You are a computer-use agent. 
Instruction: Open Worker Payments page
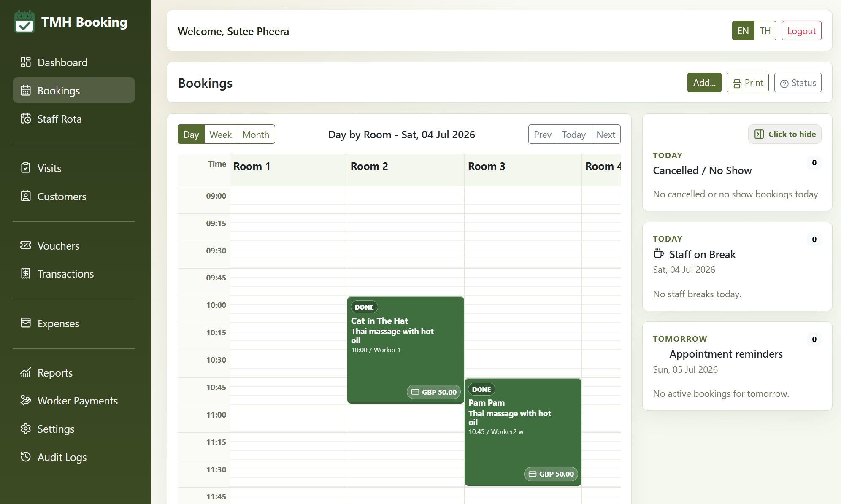point(74,400)
